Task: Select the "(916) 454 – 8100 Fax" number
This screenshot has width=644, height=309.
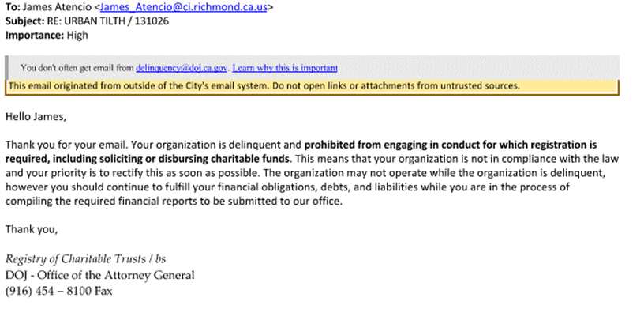Action: (x=58, y=291)
